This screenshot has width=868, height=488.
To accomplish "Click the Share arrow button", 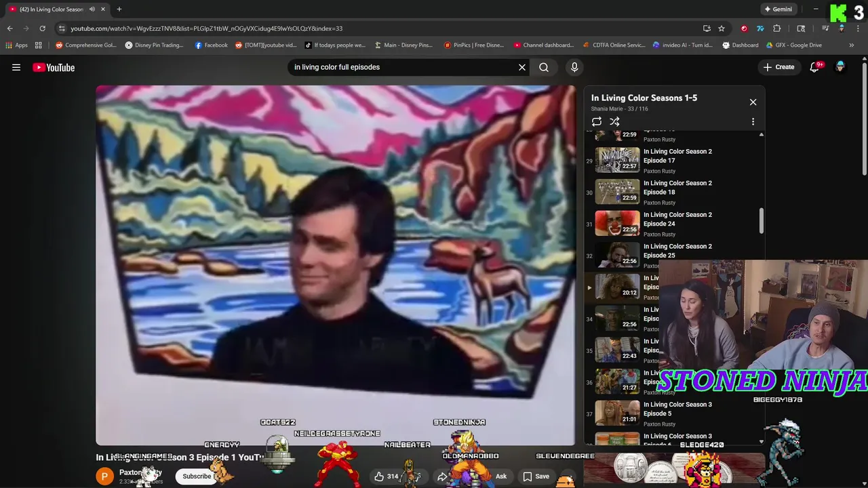I will (x=442, y=476).
